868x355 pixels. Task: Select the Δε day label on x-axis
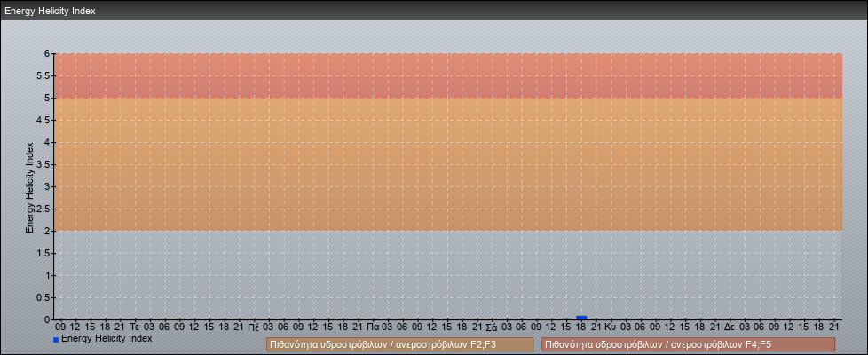729,327
